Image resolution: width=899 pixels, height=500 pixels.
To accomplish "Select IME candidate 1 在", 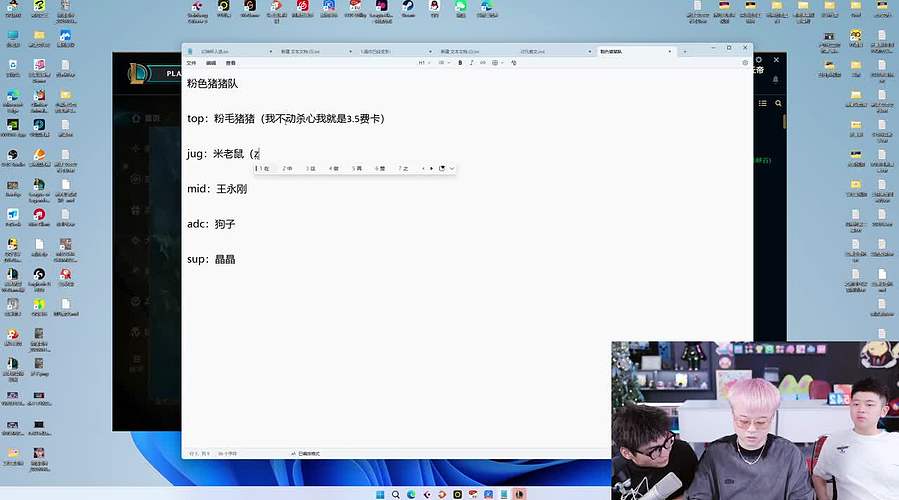I will click(x=264, y=169).
